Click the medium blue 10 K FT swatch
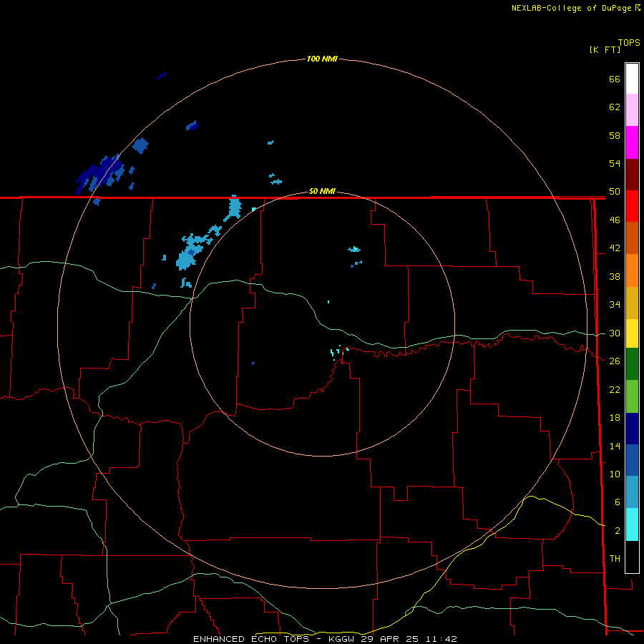This screenshot has width=644, height=644. 632,460
